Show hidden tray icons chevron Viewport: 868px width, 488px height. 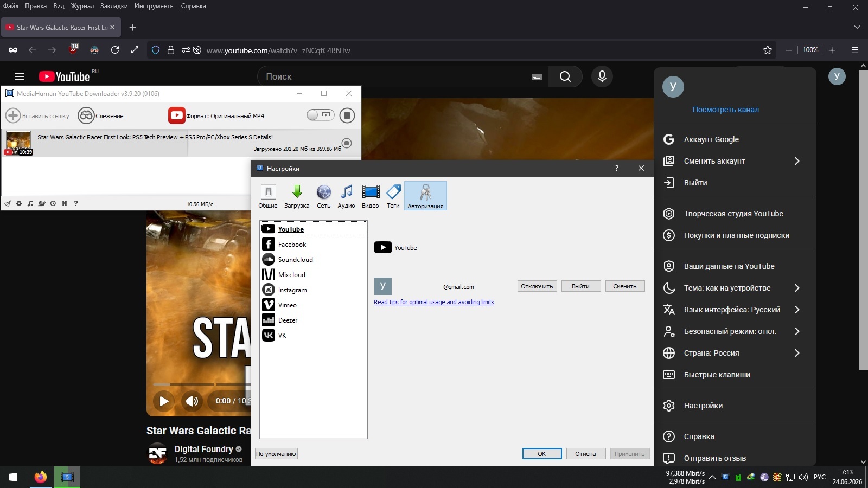pos(712,477)
